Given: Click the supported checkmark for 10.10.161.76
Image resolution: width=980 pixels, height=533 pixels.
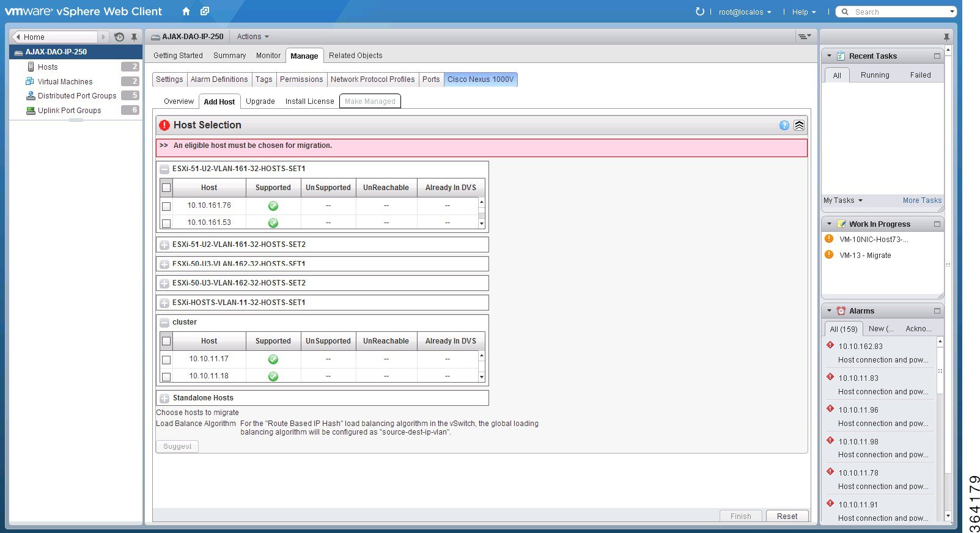Looking at the screenshot, I should [x=273, y=206].
